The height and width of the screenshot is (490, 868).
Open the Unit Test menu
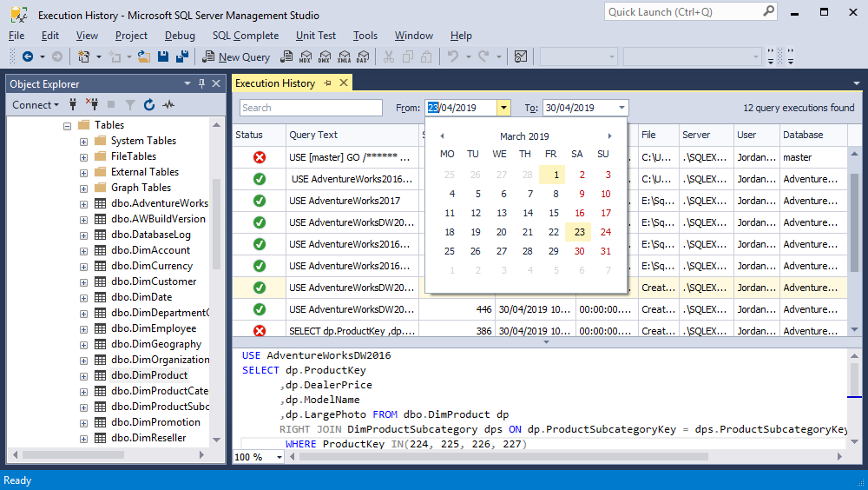[316, 36]
